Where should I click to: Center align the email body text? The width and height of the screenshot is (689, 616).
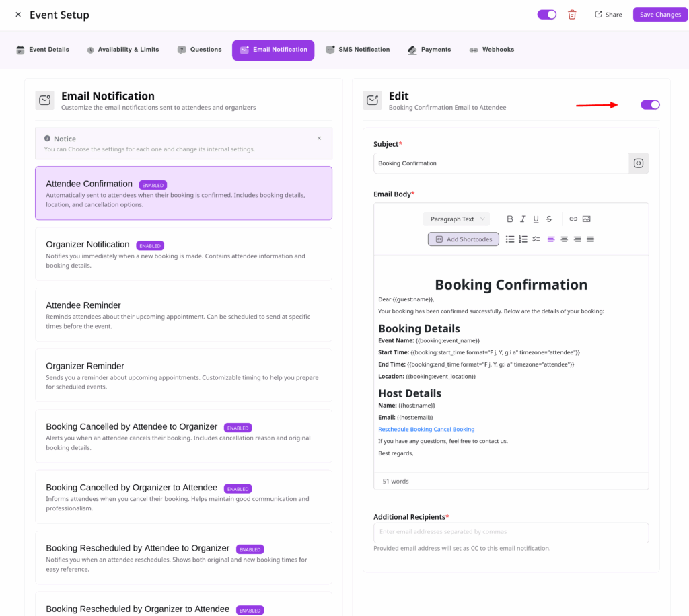pyautogui.click(x=564, y=239)
